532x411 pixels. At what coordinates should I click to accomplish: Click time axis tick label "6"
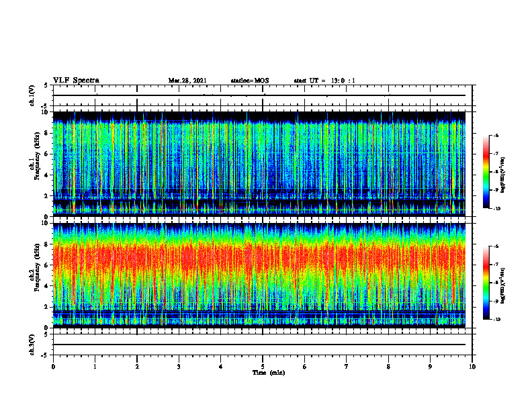coord(305,367)
